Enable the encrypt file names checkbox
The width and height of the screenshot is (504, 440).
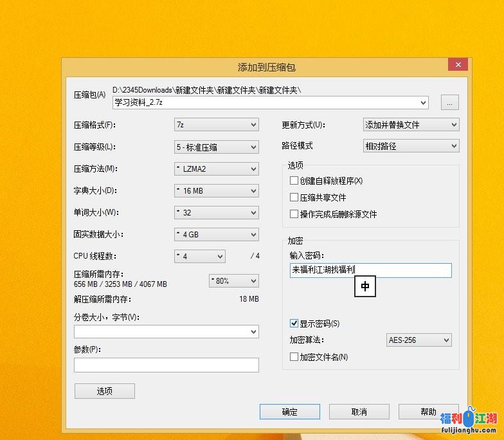(294, 356)
